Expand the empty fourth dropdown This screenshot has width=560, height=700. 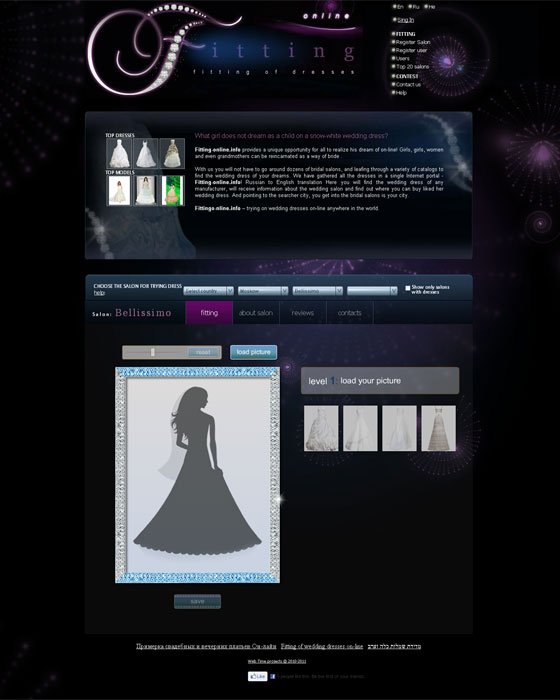pyautogui.click(x=372, y=291)
